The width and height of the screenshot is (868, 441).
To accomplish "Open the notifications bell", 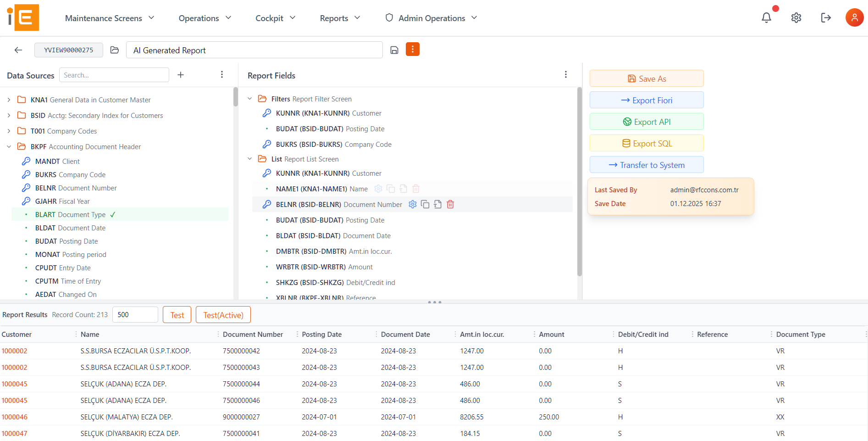I will pos(766,17).
